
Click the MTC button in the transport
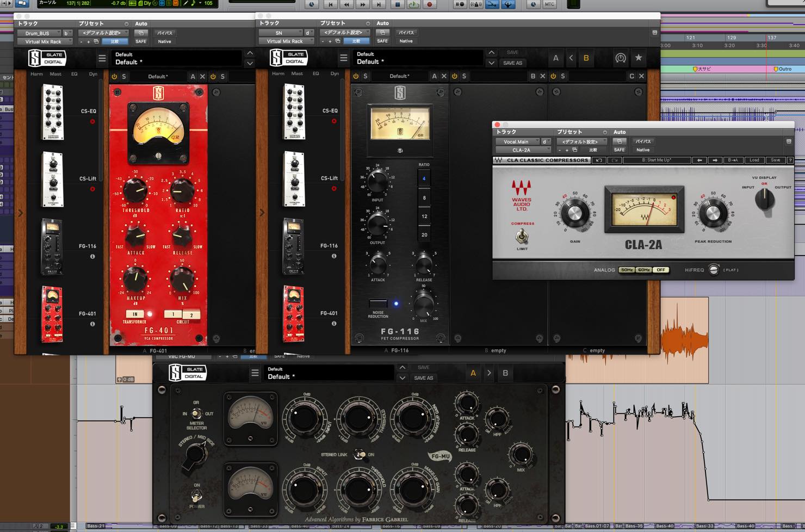click(x=549, y=4)
